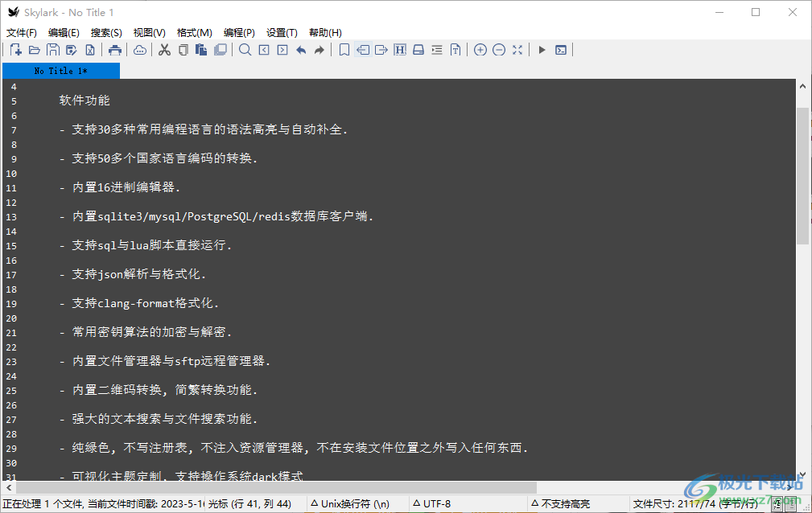Redo last edit with the right arrow
812x513 pixels.
pyautogui.click(x=319, y=49)
